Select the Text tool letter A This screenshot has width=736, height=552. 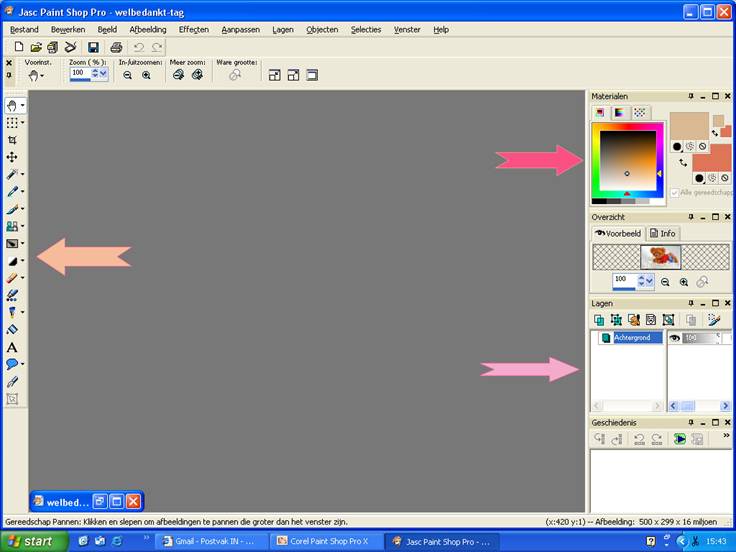pos(12,347)
